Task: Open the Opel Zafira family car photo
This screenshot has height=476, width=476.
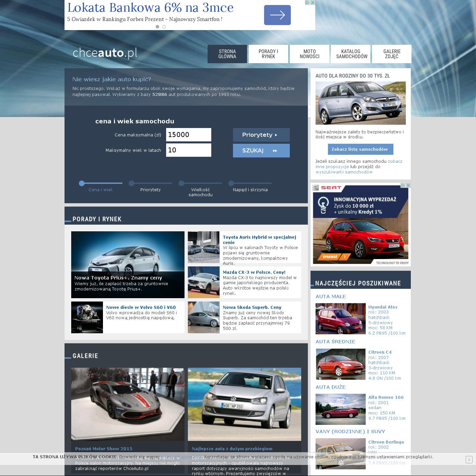Action: pyautogui.click(x=361, y=103)
